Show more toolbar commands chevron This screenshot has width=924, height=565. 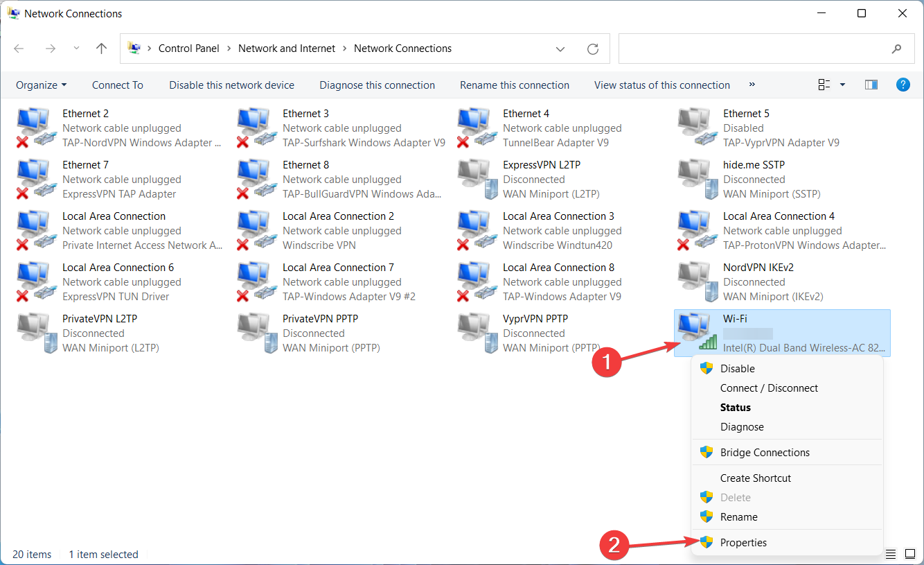click(x=752, y=85)
